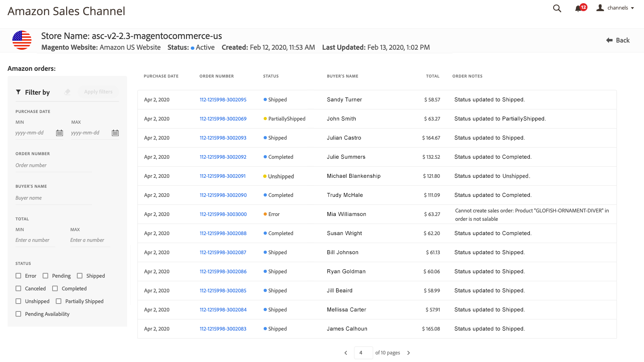644x362 pixels.
Task: Sort by the Buyer's Name column header
Action: click(343, 76)
